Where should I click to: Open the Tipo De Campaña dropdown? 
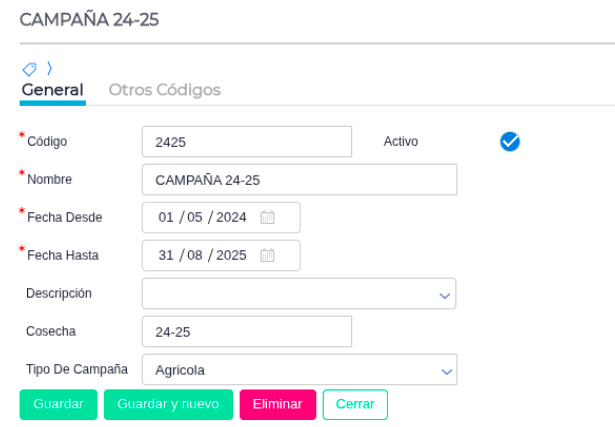pos(446,370)
